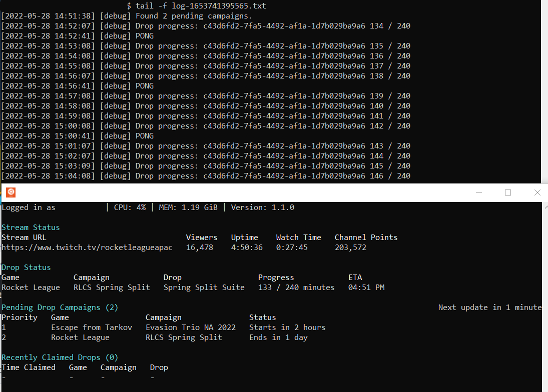
Task: Open the rocketleagueapac Twitch stream URL
Action: point(86,247)
